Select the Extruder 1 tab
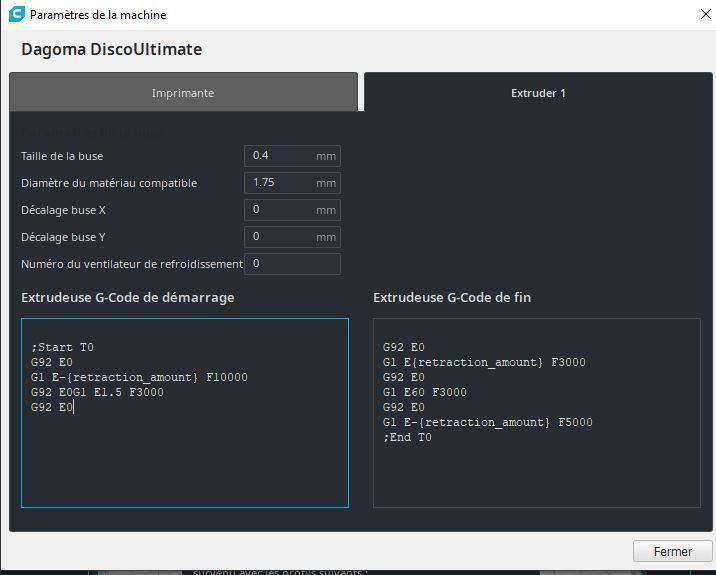 [538, 92]
